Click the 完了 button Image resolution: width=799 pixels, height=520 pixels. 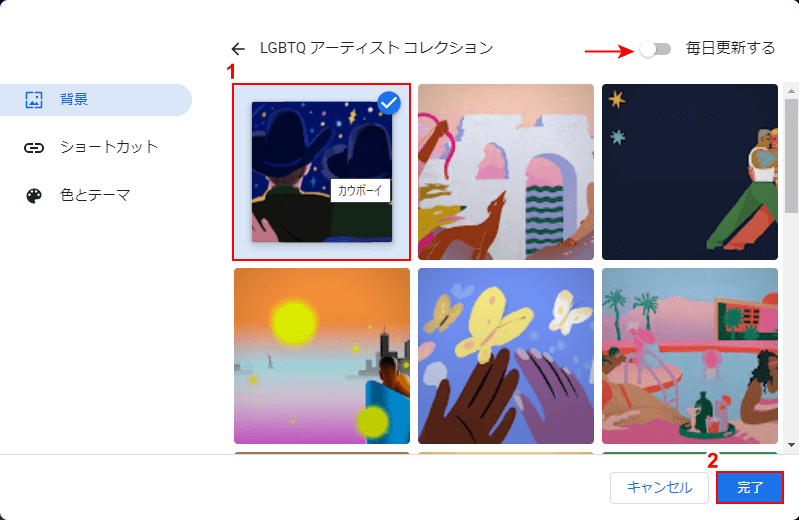click(x=750, y=487)
